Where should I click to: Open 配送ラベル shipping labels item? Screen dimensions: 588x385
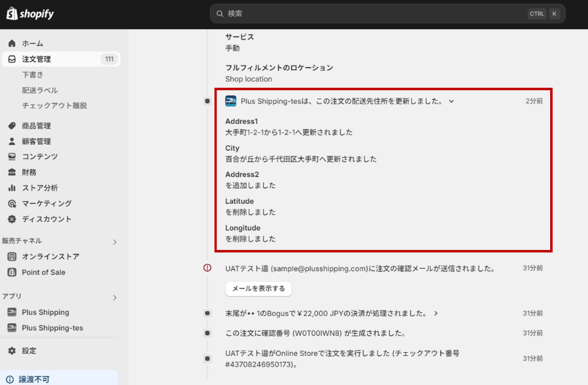point(40,90)
